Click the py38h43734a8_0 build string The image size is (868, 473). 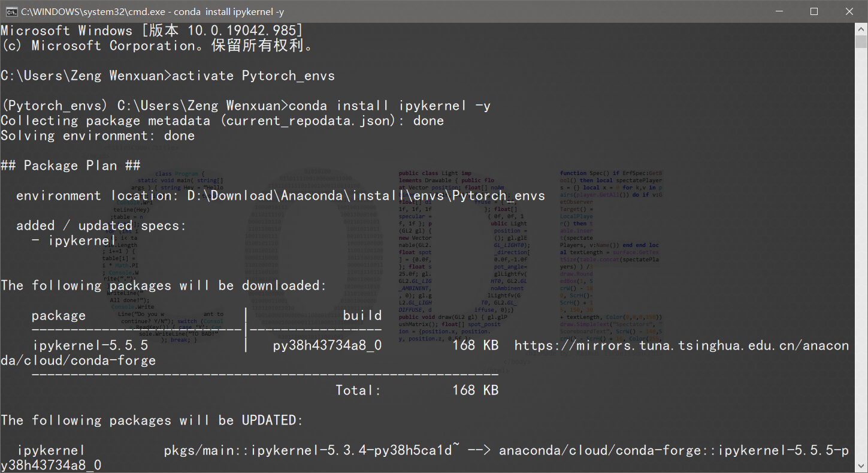(x=326, y=345)
